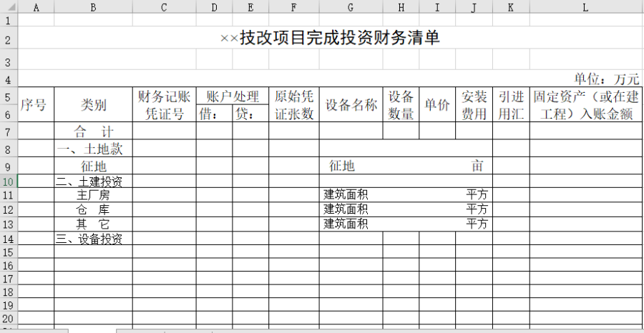Screen dimensions: 644x333
Task: Select row 10 header
Action: [x=8, y=181]
